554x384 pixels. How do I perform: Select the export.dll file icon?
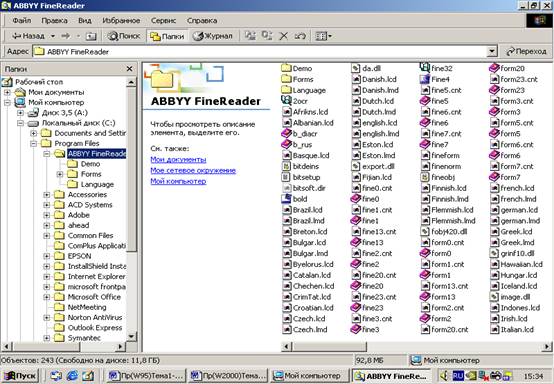tap(356, 166)
